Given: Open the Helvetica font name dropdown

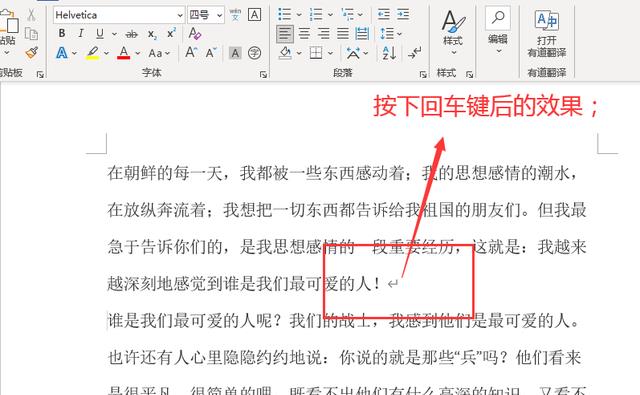Looking at the screenshot, I should [x=180, y=16].
